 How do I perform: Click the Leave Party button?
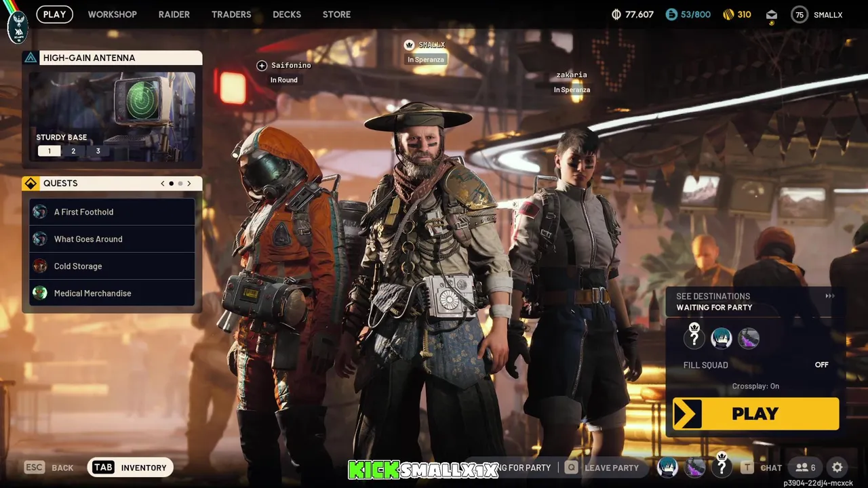point(602,468)
